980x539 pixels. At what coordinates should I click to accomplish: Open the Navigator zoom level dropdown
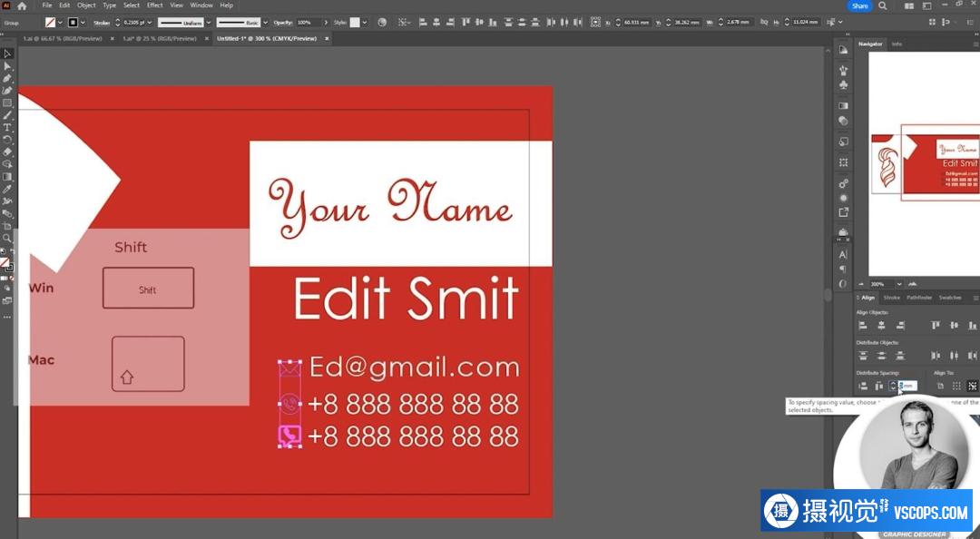click(900, 284)
